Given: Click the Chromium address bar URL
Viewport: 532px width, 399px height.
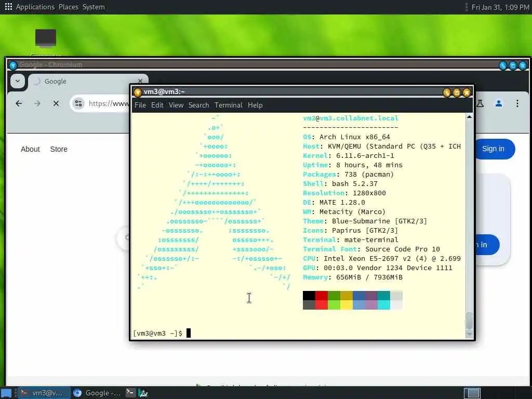Looking at the screenshot, I should (109, 103).
